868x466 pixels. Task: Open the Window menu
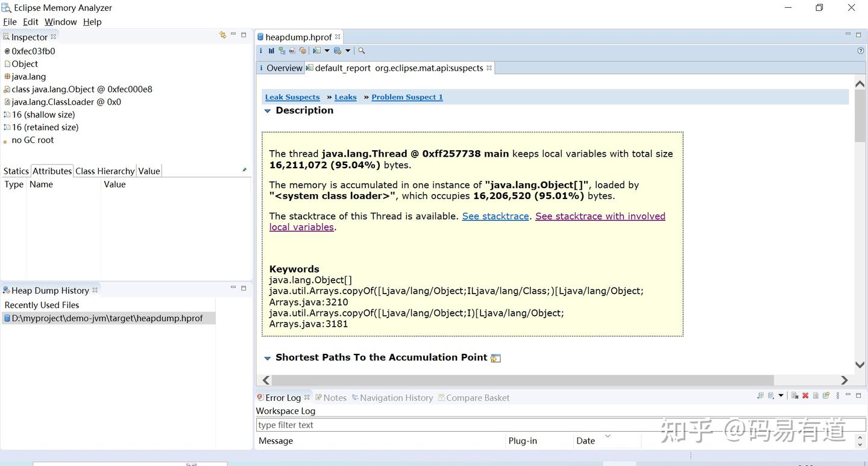click(x=60, y=22)
